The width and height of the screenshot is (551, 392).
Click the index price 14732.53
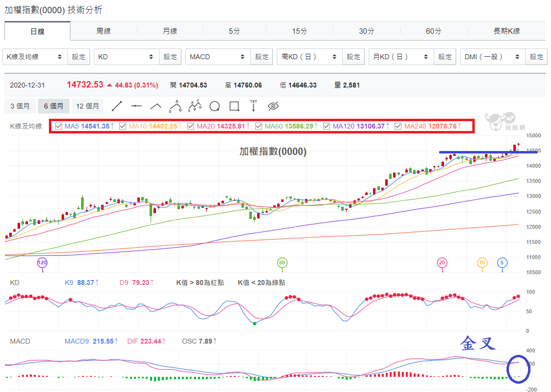(x=85, y=85)
